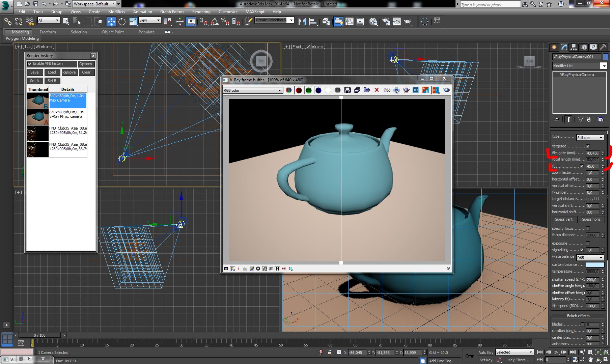The height and width of the screenshot is (364, 613).
Task: Click the Set A button in Render history
Action: click(x=34, y=81)
